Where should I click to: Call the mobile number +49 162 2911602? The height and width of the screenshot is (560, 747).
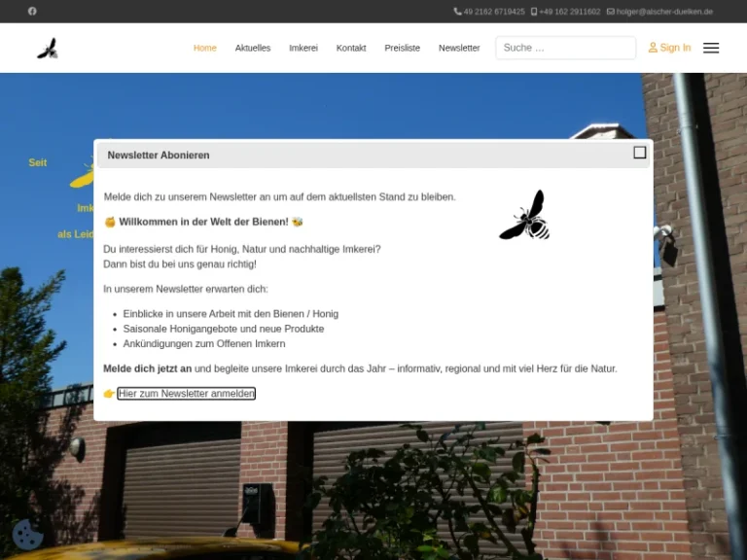click(x=569, y=12)
